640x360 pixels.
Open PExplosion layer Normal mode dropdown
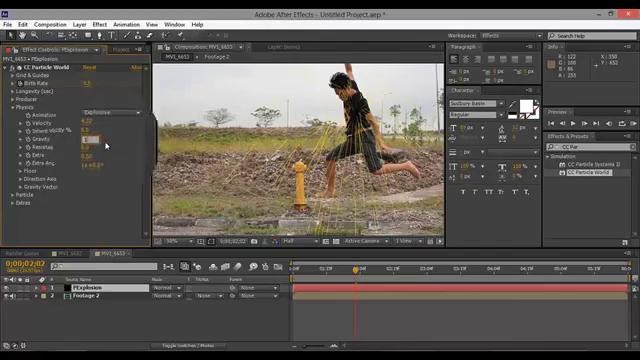[x=167, y=288]
